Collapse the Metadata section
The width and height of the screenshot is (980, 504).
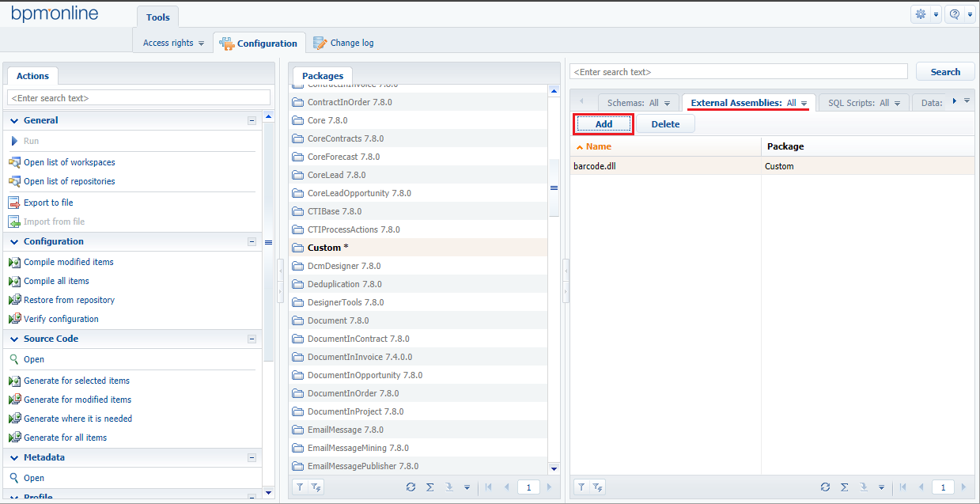tap(252, 457)
